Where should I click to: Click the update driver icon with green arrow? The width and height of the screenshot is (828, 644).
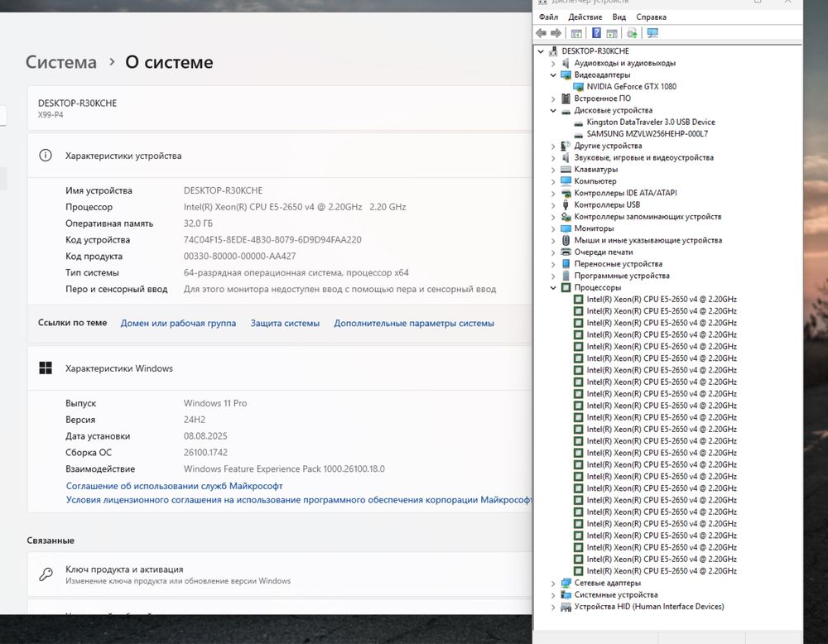pos(632,33)
